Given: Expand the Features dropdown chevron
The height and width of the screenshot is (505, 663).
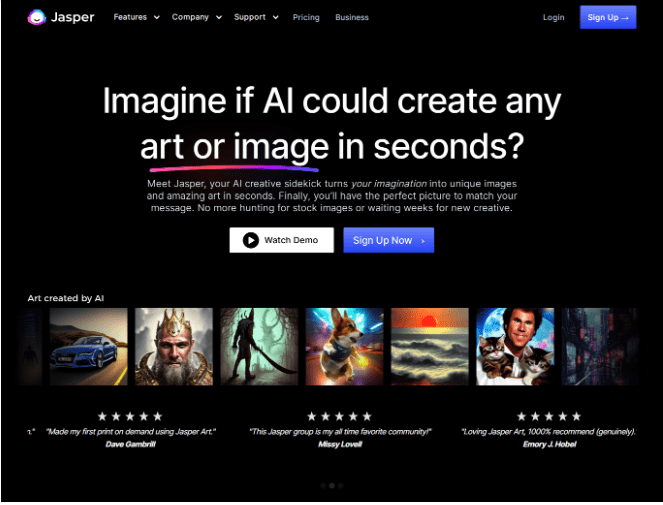Looking at the screenshot, I should (156, 17).
